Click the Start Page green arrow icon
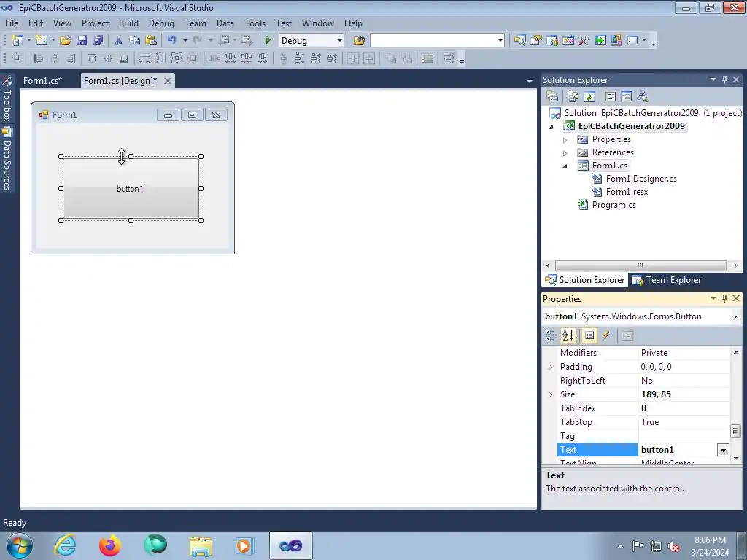This screenshot has height=560, width=747. [x=600, y=41]
